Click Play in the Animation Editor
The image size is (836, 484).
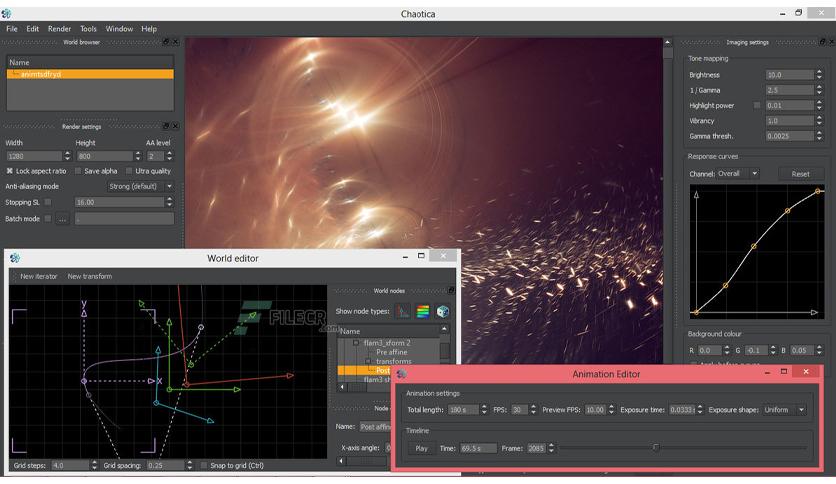(421, 448)
